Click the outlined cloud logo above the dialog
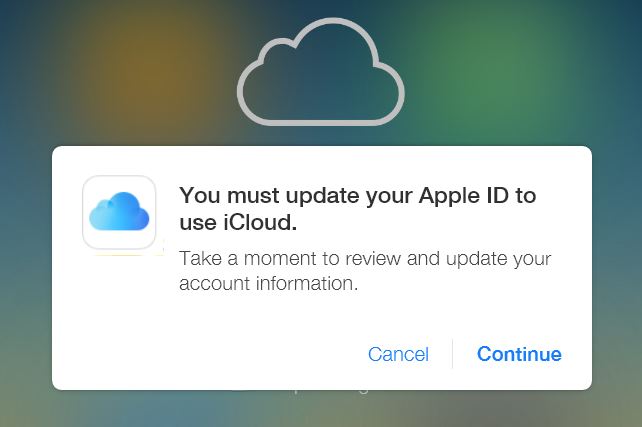The height and width of the screenshot is (427, 642). [x=321, y=72]
